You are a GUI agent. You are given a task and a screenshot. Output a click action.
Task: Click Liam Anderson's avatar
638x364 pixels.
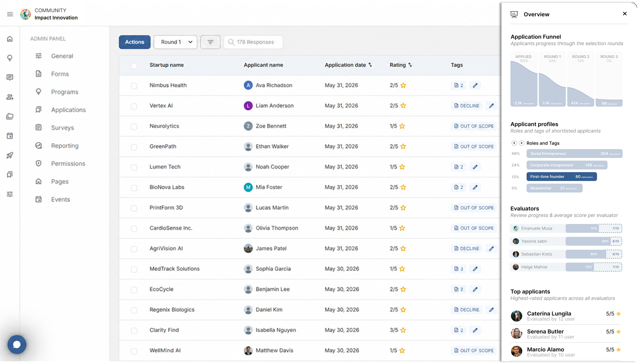[248, 106]
